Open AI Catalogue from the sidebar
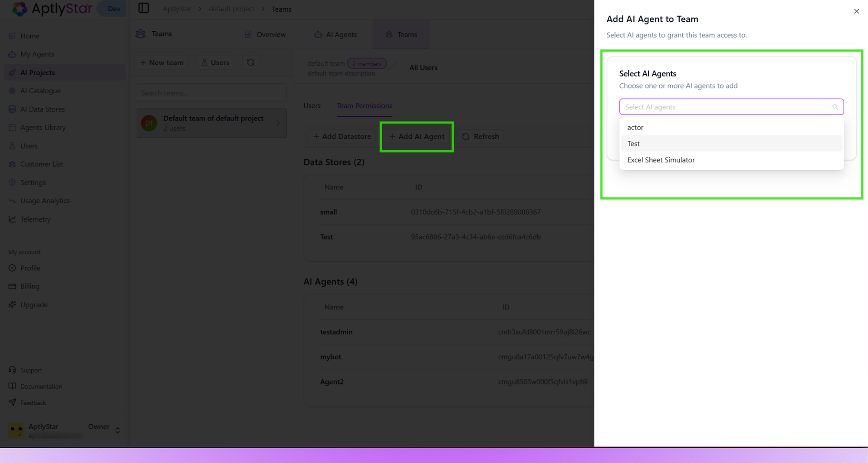Screen dimensions: 868x463 point(40,90)
